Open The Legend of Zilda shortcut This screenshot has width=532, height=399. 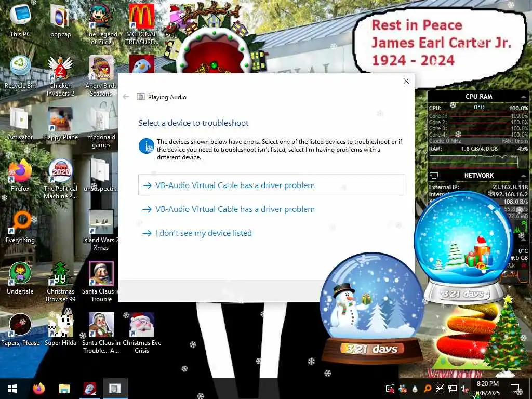tap(101, 24)
